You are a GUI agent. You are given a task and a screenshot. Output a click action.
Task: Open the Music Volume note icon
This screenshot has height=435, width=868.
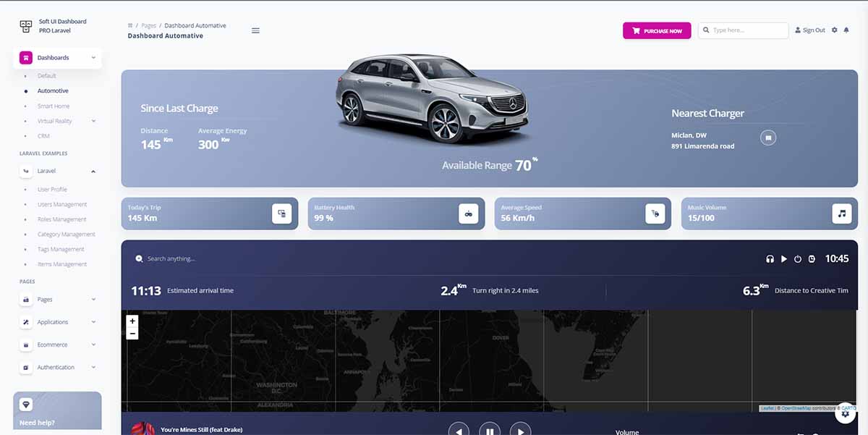point(841,213)
